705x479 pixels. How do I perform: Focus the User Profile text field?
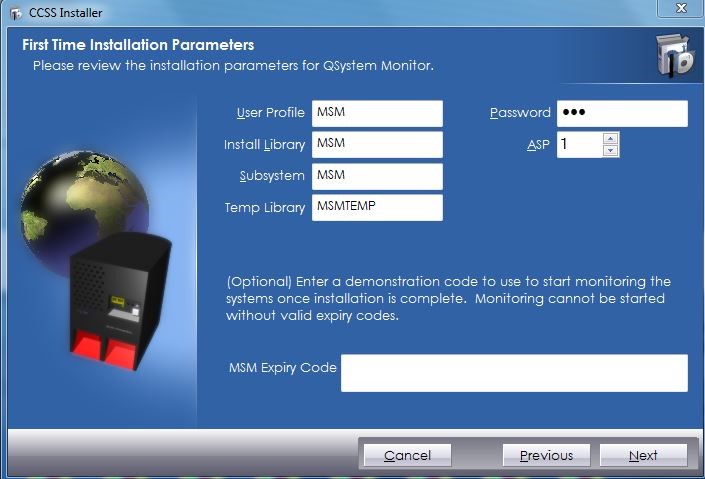(x=377, y=113)
